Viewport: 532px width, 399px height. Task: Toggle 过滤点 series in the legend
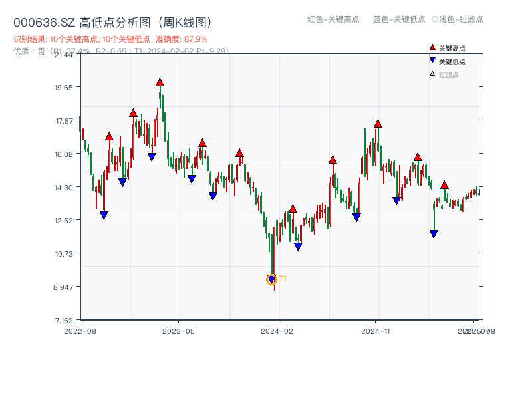(x=448, y=74)
